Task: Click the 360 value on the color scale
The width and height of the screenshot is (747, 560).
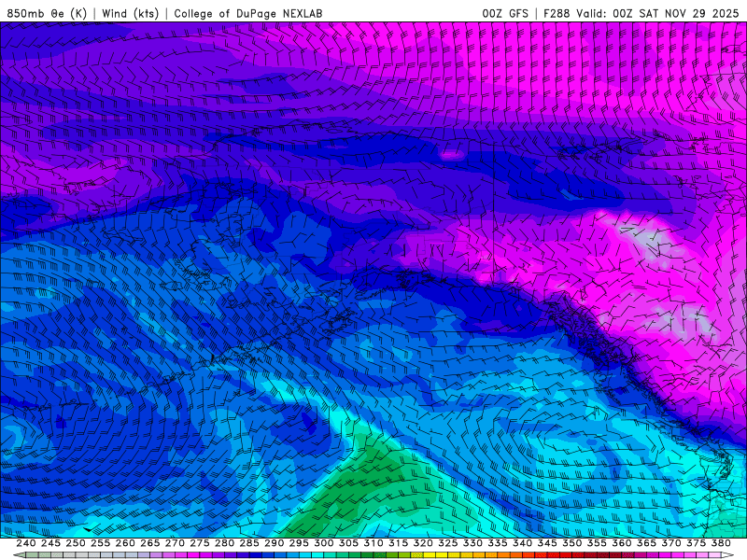Action: click(x=621, y=543)
